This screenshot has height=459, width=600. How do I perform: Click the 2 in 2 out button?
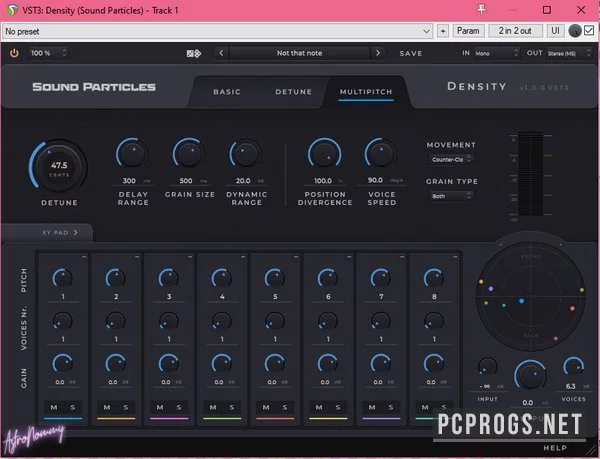tap(515, 31)
